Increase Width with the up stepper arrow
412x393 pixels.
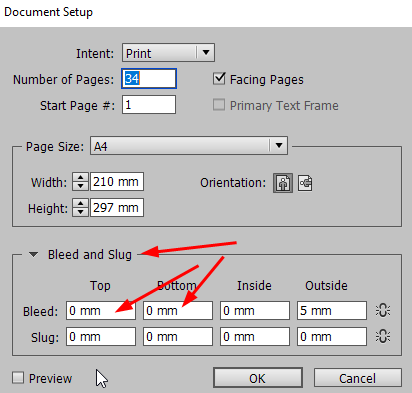point(80,177)
